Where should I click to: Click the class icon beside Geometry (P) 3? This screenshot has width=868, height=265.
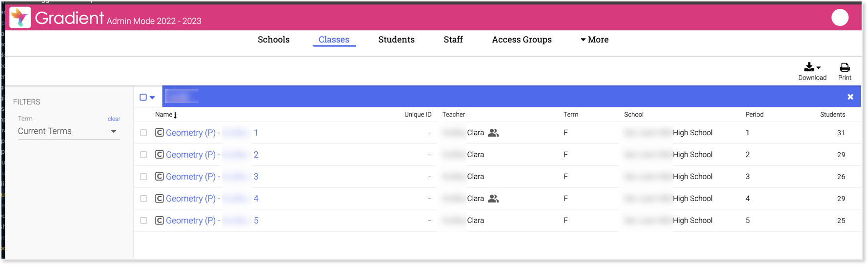[160, 177]
